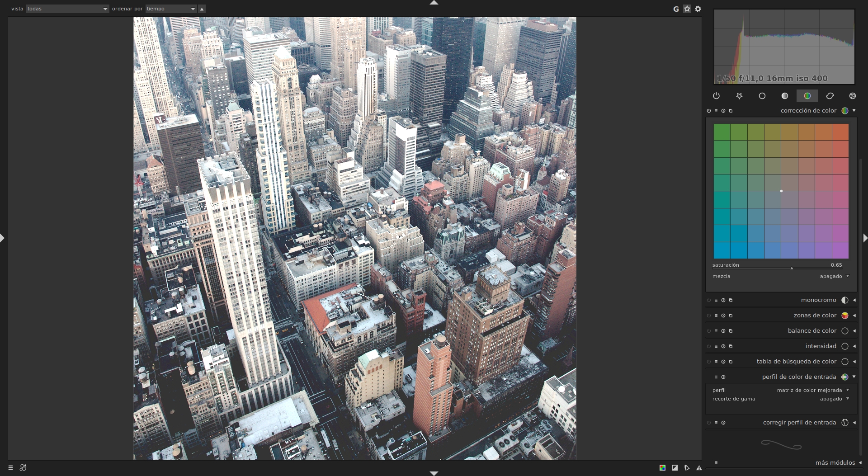Collapse perfil de color de entrada module
Viewport: 868px width, 476px height.
point(854,377)
